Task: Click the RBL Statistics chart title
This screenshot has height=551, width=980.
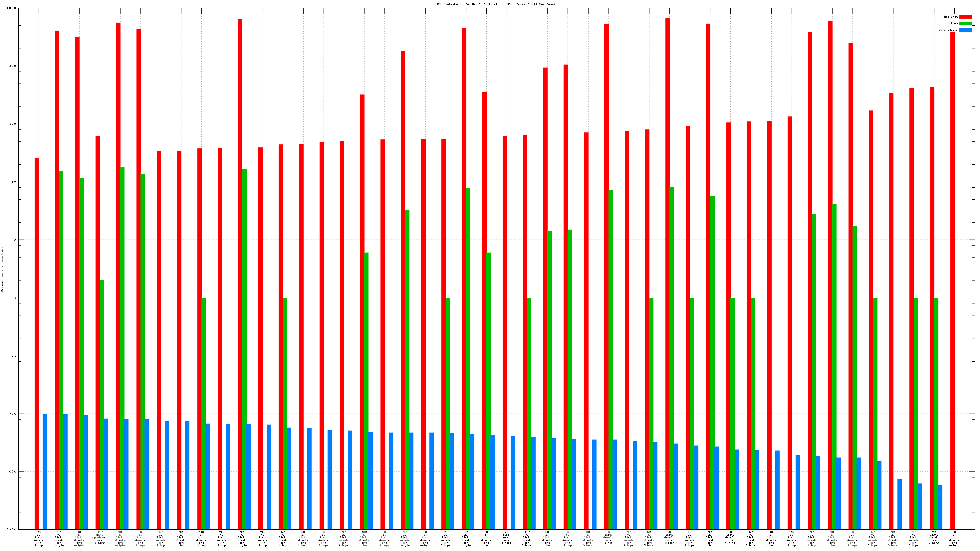Action: [x=496, y=4]
